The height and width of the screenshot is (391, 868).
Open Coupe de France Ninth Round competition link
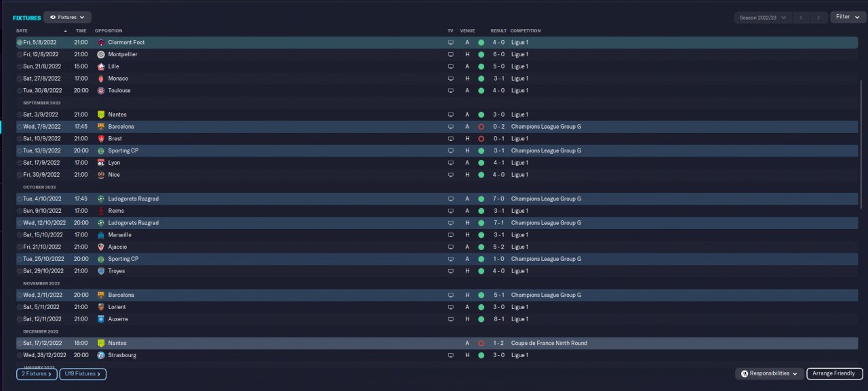coord(549,343)
